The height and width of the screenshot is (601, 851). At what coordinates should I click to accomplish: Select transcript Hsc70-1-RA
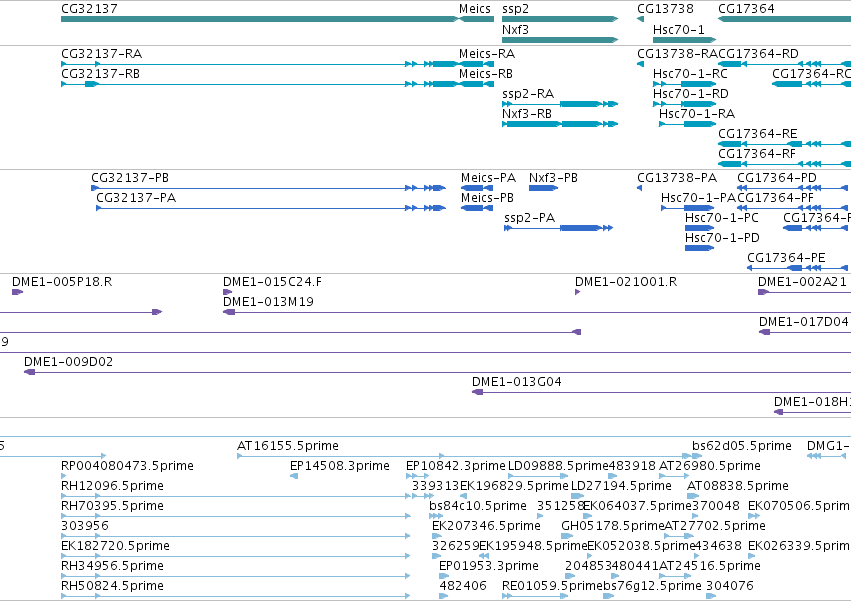[687, 124]
